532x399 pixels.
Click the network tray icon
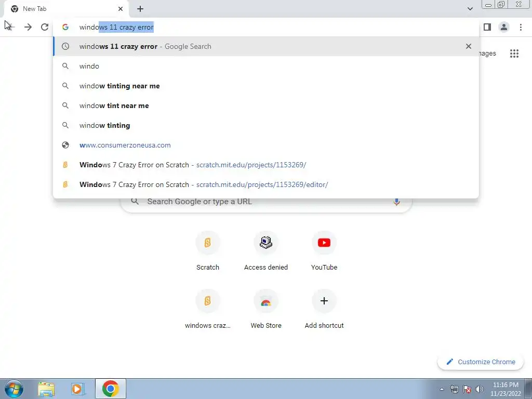point(454,389)
